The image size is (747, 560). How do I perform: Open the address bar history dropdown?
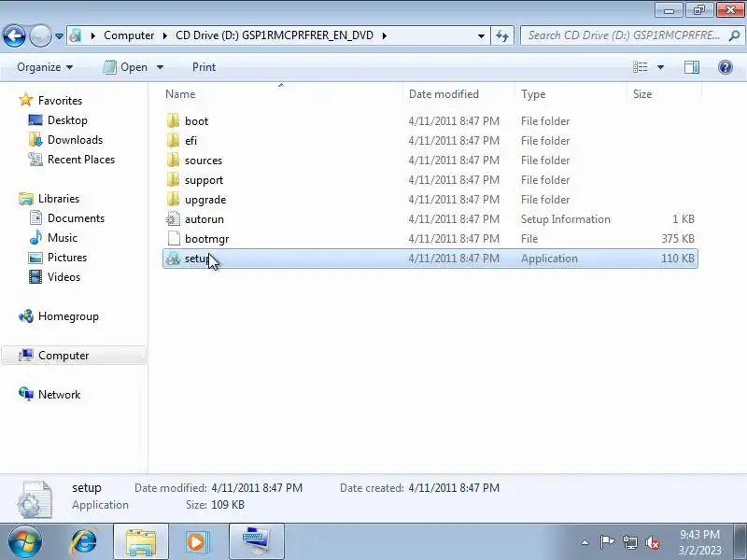[x=481, y=36]
